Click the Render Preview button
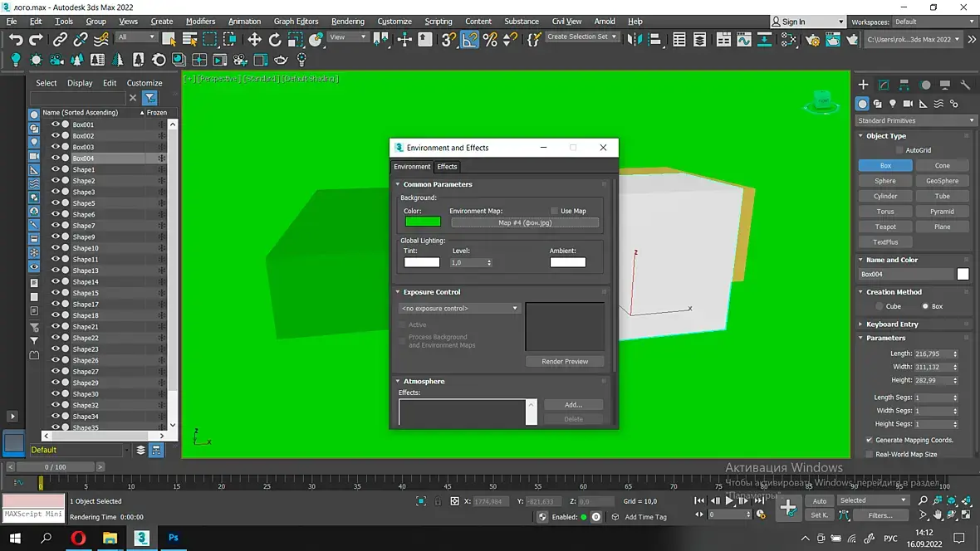 click(x=565, y=362)
